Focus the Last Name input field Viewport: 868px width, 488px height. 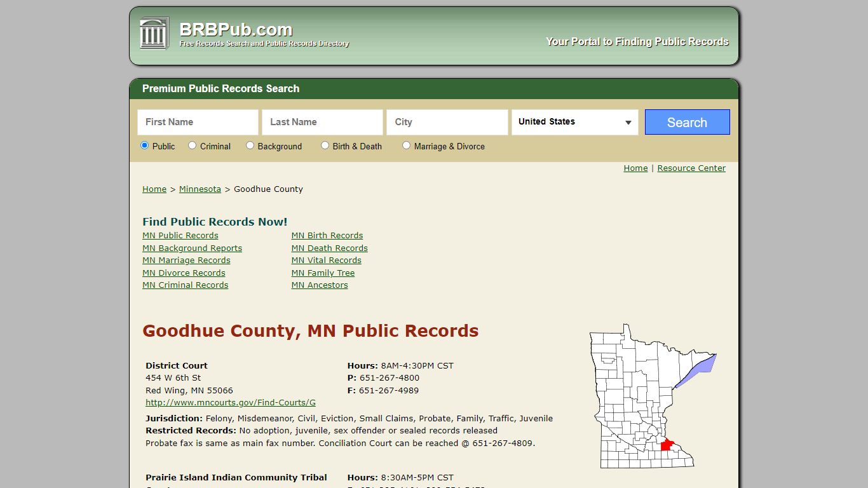(x=322, y=122)
